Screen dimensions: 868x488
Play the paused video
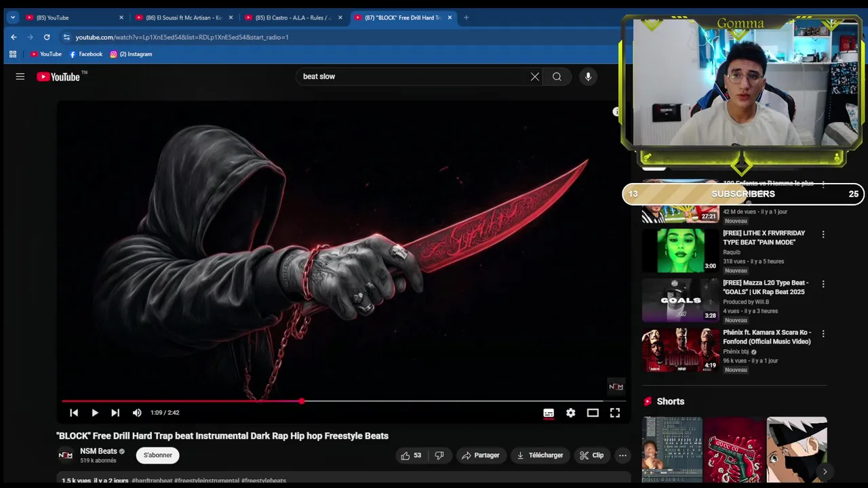coord(95,413)
